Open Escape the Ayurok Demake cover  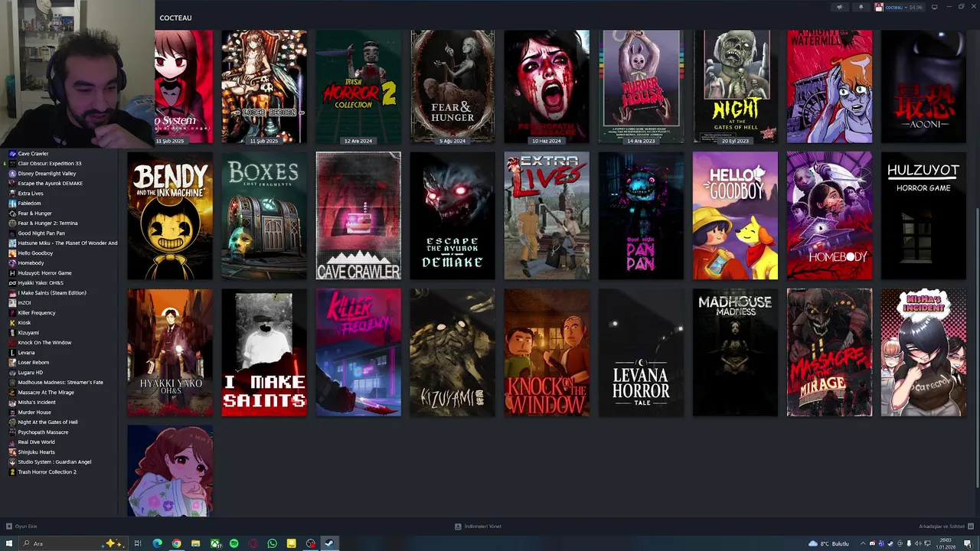click(x=452, y=216)
